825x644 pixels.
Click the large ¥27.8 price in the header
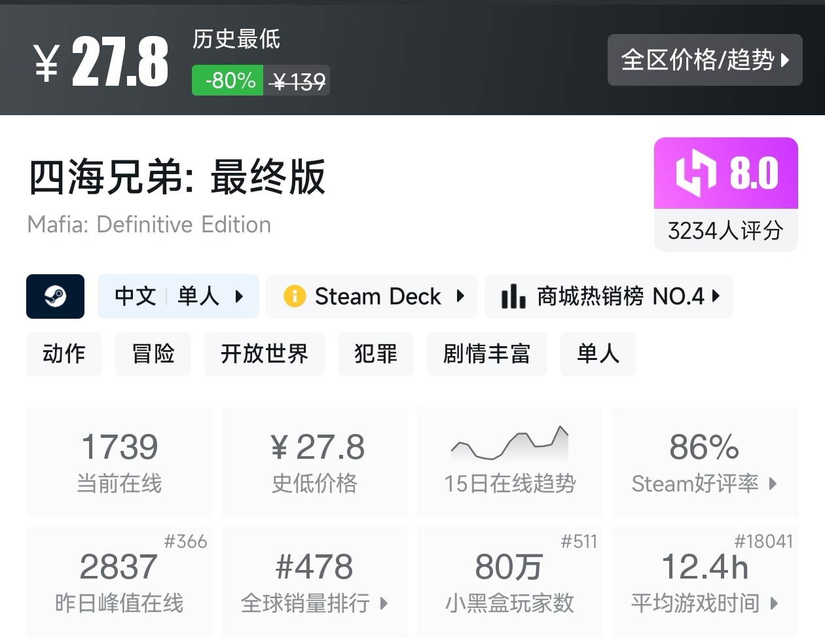click(101, 62)
